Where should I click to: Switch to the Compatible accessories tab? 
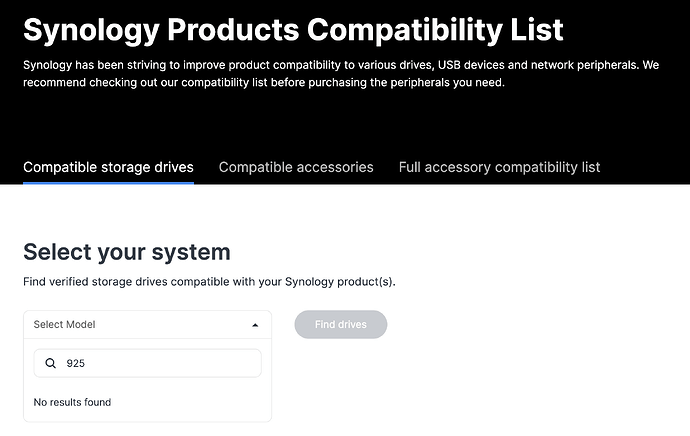pos(296,167)
